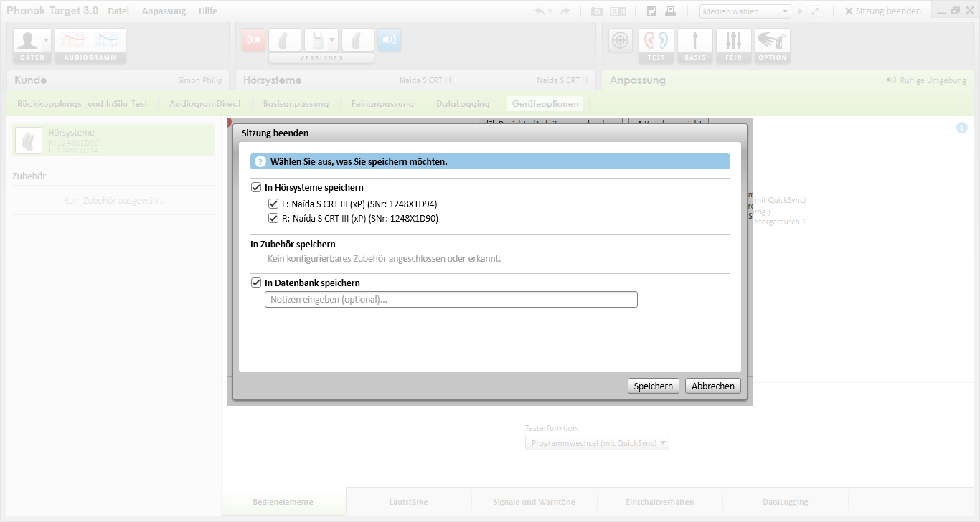Open Medien wählen combo box
This screenshot has height=522, width=980.
pos(745,11)
